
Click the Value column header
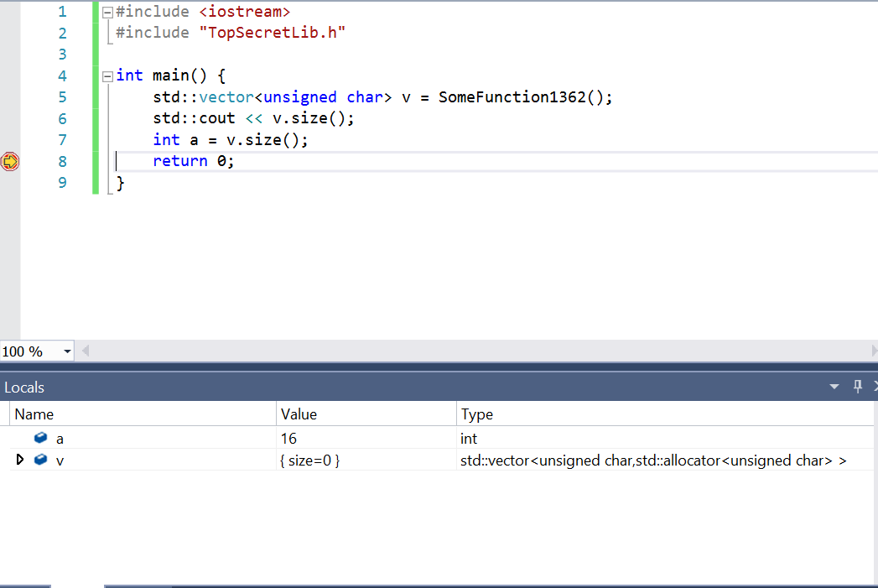click(366, 414)
